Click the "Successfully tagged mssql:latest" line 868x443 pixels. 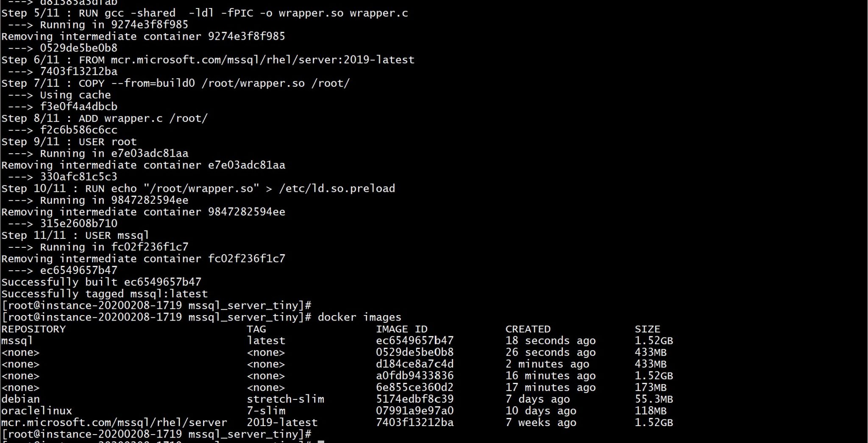tap(104, 294)
